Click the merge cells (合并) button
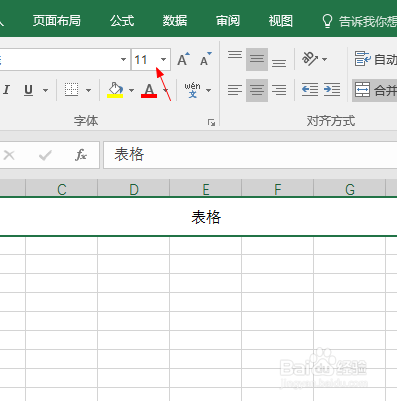 click(375, 90)
